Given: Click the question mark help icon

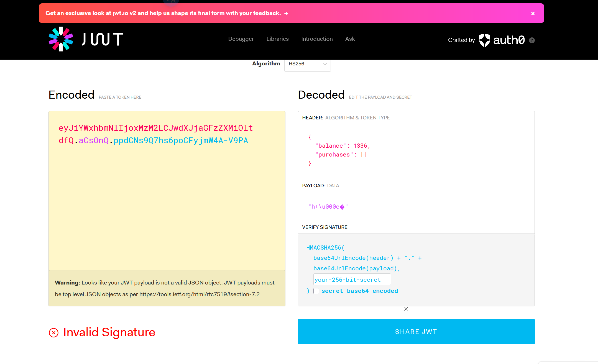Looking at the screenshot, I should coord(531,40).
